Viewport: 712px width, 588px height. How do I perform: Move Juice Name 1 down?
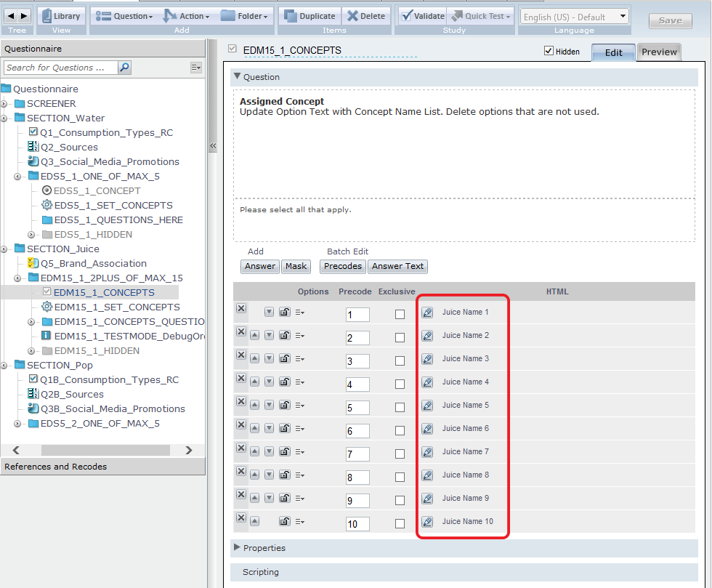point(270,313)
